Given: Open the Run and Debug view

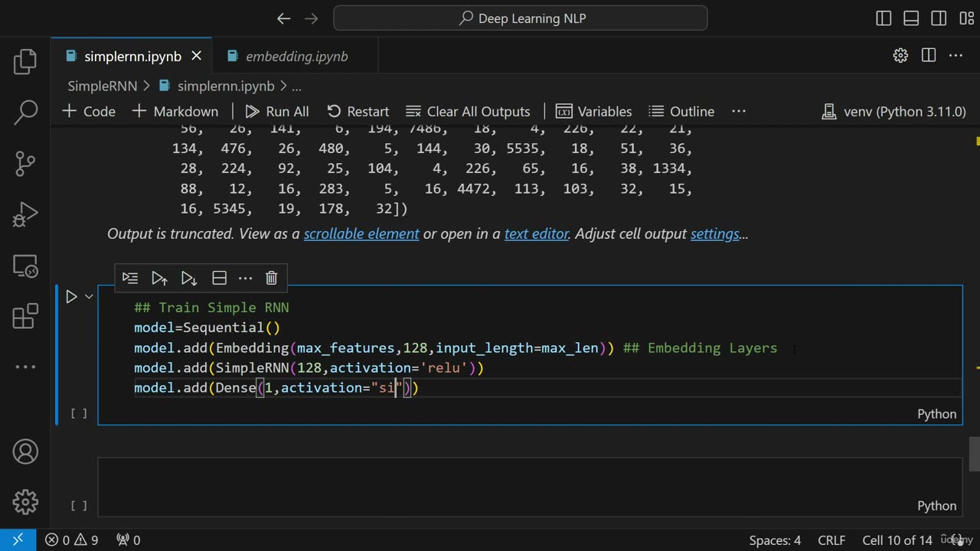Looking at the screenshot, I should point(25,214).
